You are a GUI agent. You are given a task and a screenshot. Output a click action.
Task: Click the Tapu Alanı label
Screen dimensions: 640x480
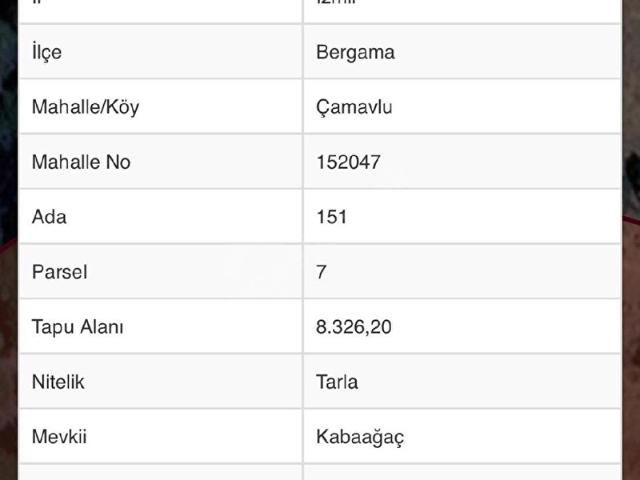(78, 326)
